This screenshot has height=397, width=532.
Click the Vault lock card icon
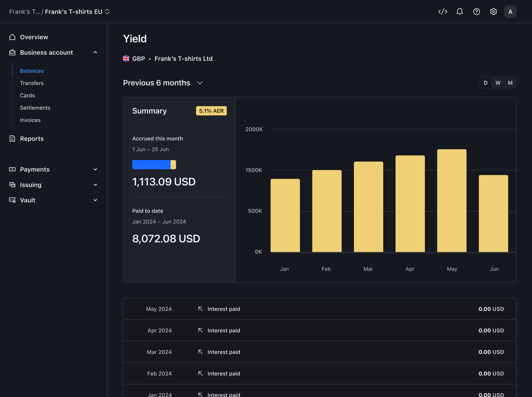pos(12,200)
